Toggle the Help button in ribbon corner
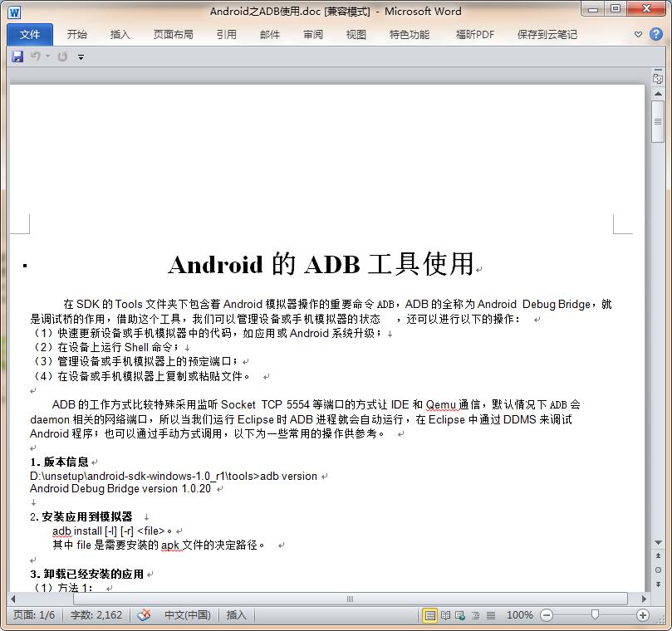 coord(655,34)
